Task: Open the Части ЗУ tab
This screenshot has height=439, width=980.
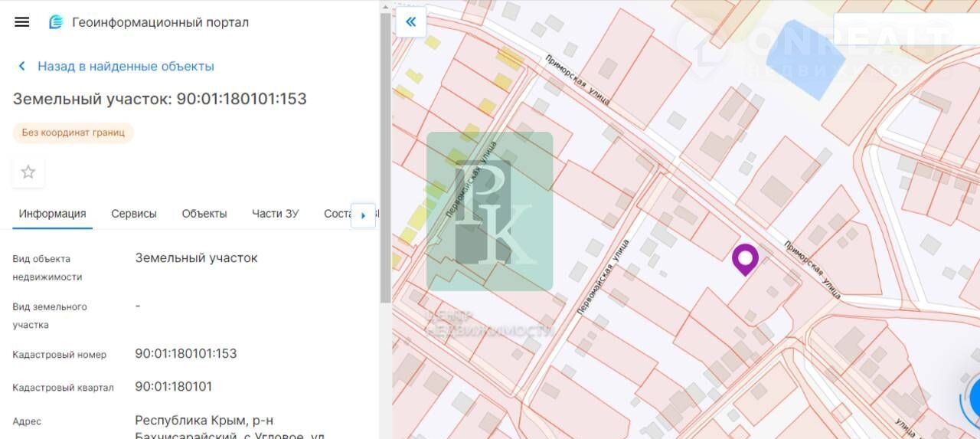Action: [x=275, y=214]
